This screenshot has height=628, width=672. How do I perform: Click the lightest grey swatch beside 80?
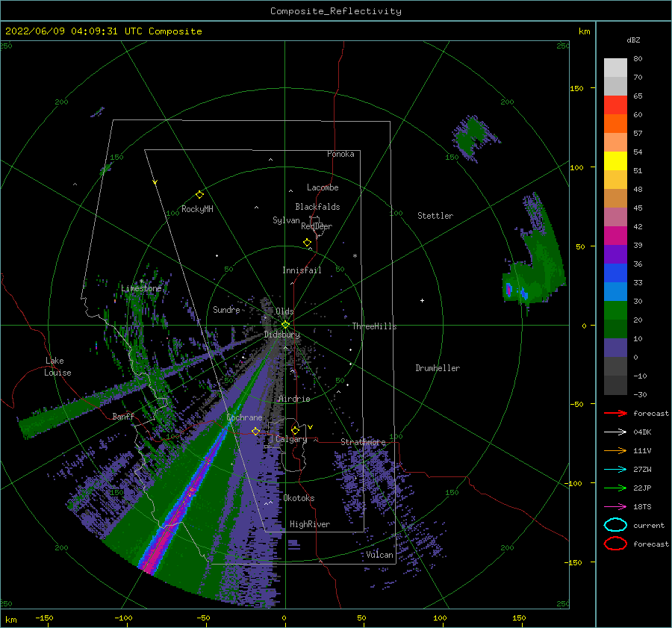[x=615, y=67]
